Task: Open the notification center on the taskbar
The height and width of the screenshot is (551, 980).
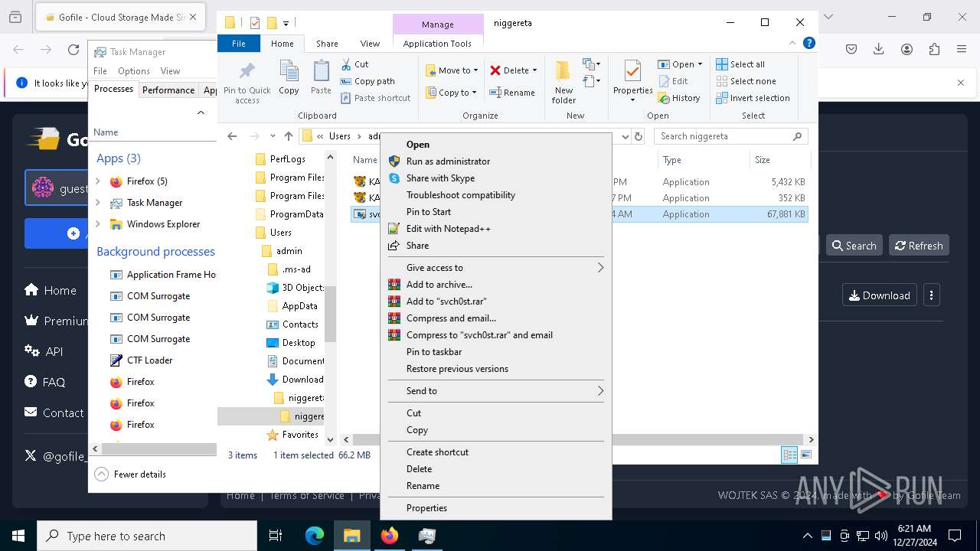Action: click(x=955, y=536)
